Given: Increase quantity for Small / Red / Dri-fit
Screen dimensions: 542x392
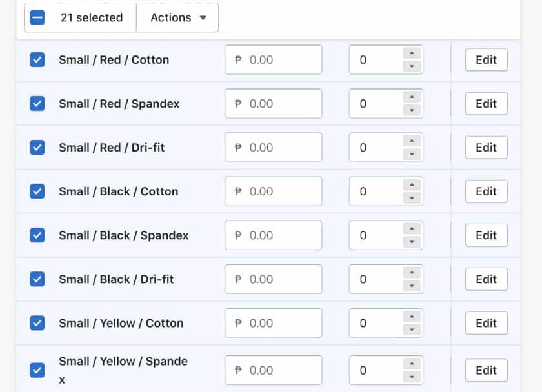Looking at the screenshot, I should (412, 141).
